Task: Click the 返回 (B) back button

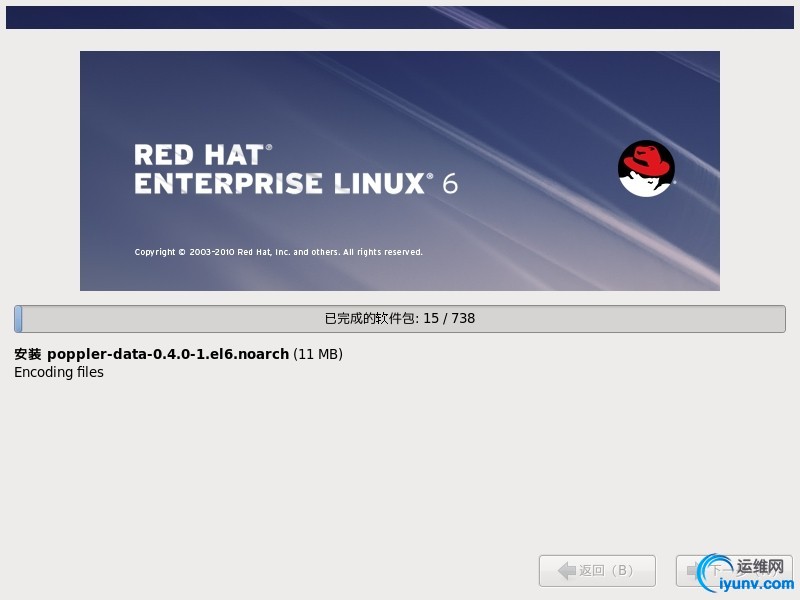Action: point(597,570)
